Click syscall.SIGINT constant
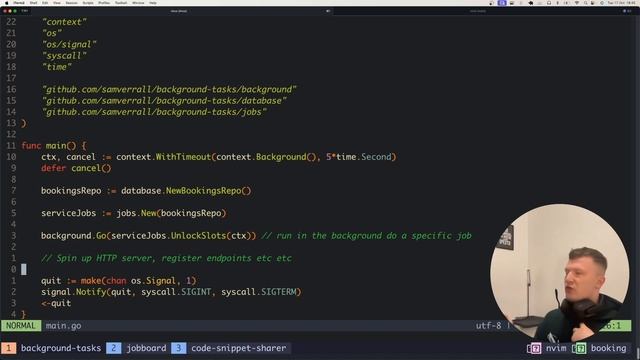The image size is (640, 360). pos(176,292)
